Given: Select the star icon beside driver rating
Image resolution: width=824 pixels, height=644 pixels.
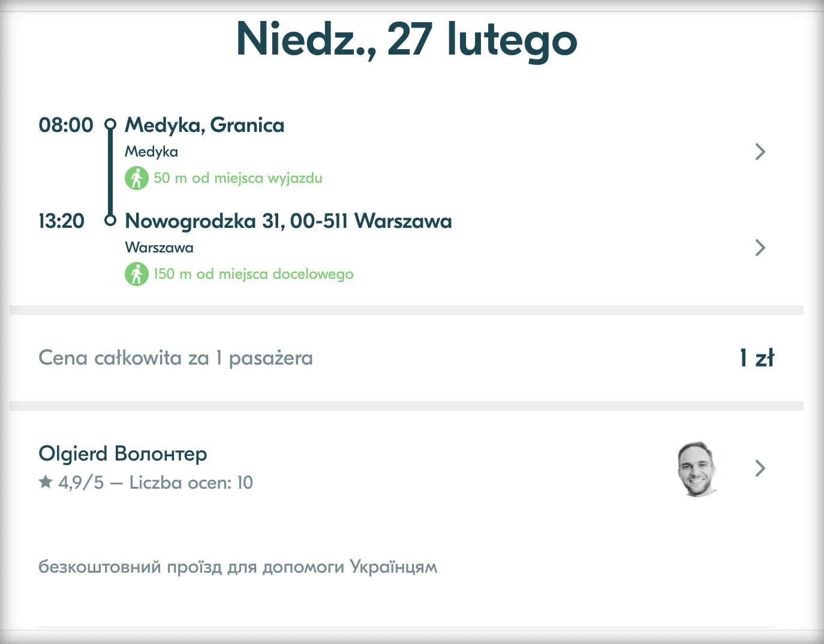Looking at the screenshot, I should [x=45, y=482].
